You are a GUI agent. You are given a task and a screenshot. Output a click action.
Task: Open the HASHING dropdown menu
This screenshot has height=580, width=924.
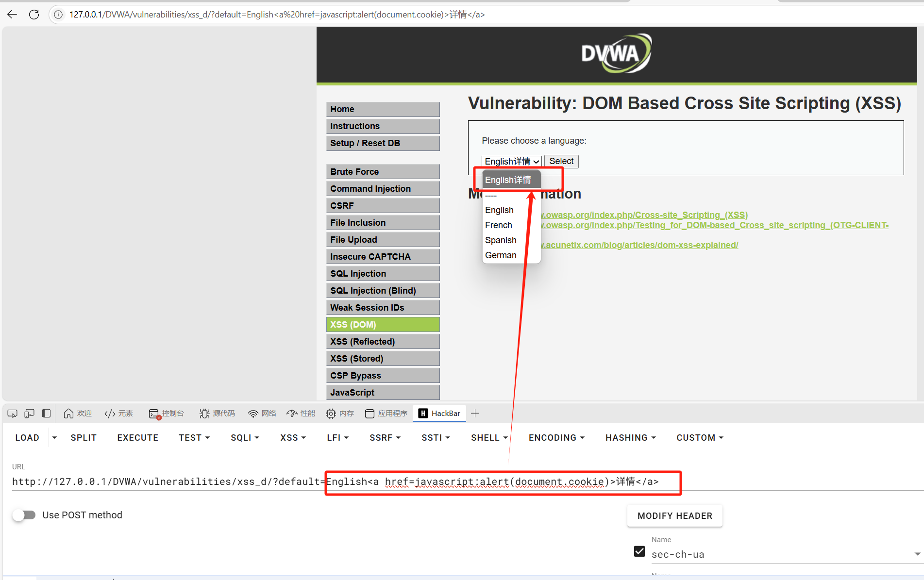tap(631, 438)
